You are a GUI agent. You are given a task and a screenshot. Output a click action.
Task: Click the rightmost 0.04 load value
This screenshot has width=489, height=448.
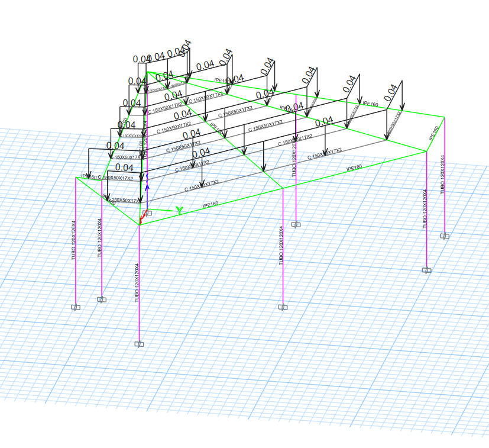click(x=391, y=91)
